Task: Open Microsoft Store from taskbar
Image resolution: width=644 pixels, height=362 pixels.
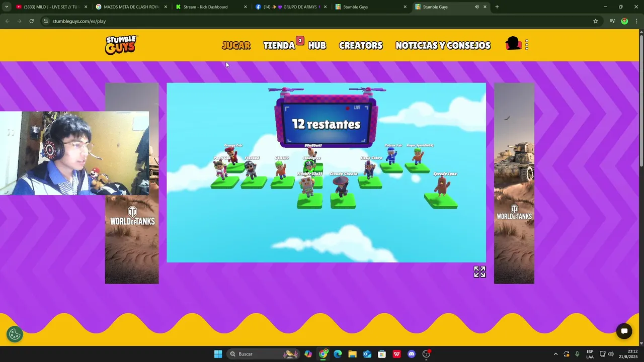Action: tap(382, 354)
